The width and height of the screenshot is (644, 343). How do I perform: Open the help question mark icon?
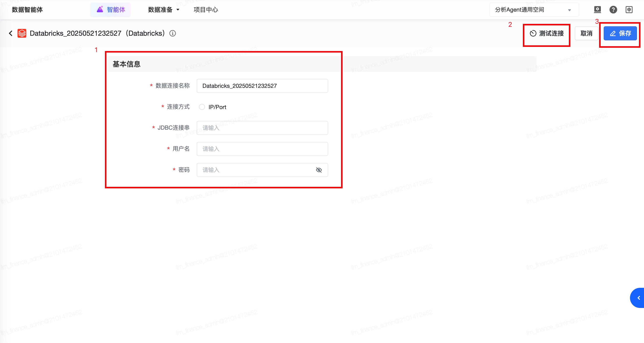pyautogui.click(x=613, y=9)
